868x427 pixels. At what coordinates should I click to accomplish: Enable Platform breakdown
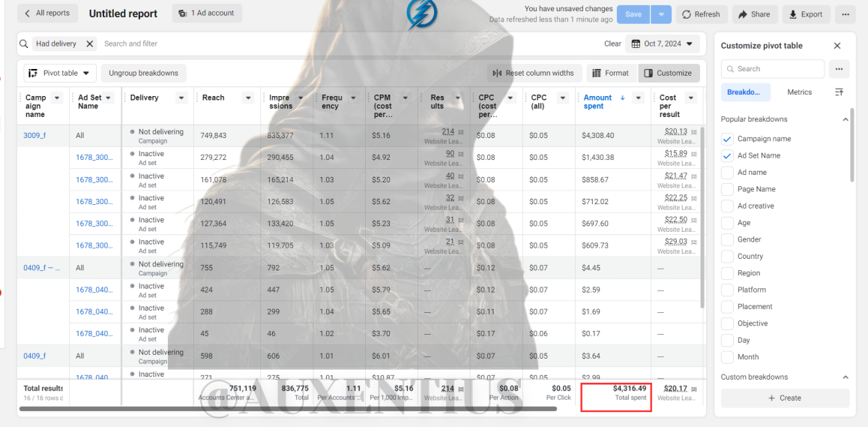(x=727, y=290)
